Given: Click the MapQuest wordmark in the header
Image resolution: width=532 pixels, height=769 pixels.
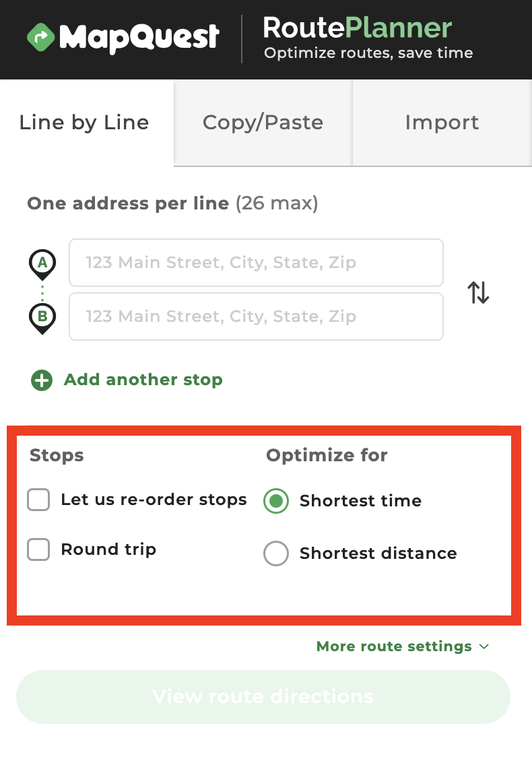Looking at the screenshot, I should click(x=139, y=38).
